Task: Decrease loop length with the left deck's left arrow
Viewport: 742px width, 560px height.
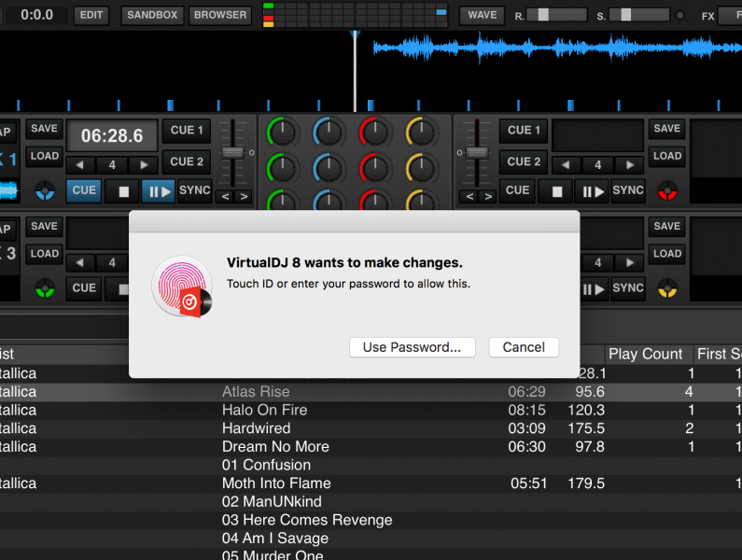Action: coord(81,165)
